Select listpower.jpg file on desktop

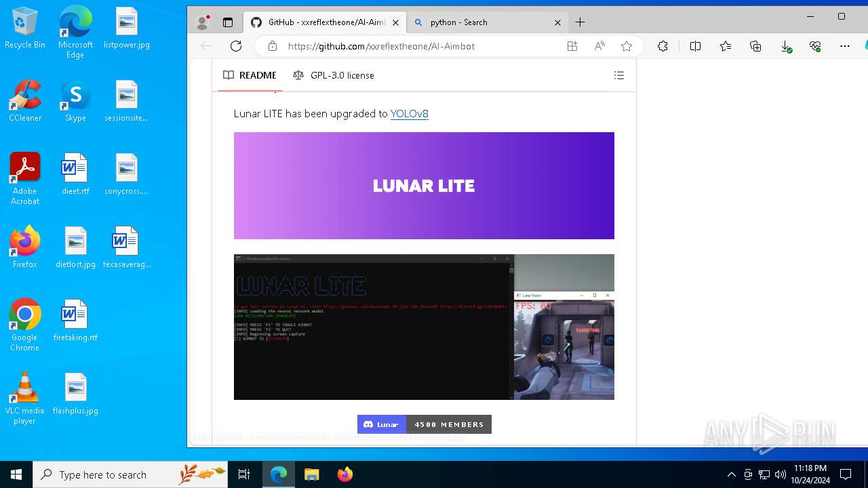[127, 28]
